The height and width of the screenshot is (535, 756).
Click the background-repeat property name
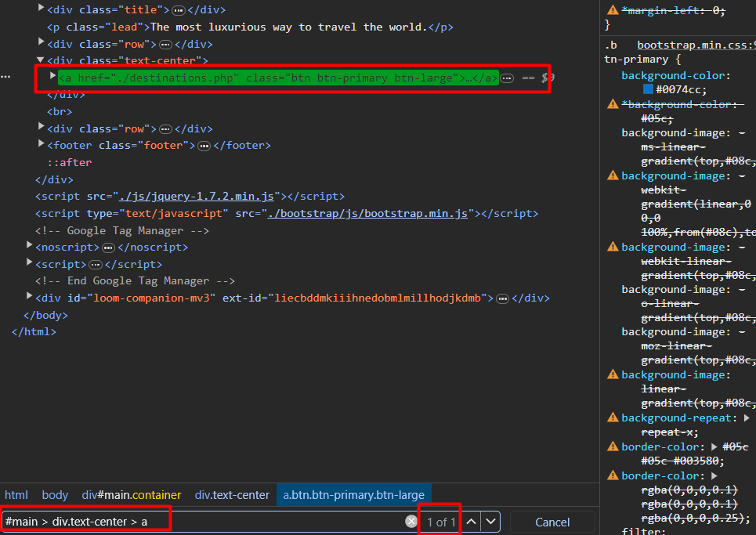[x=676, y=418]
